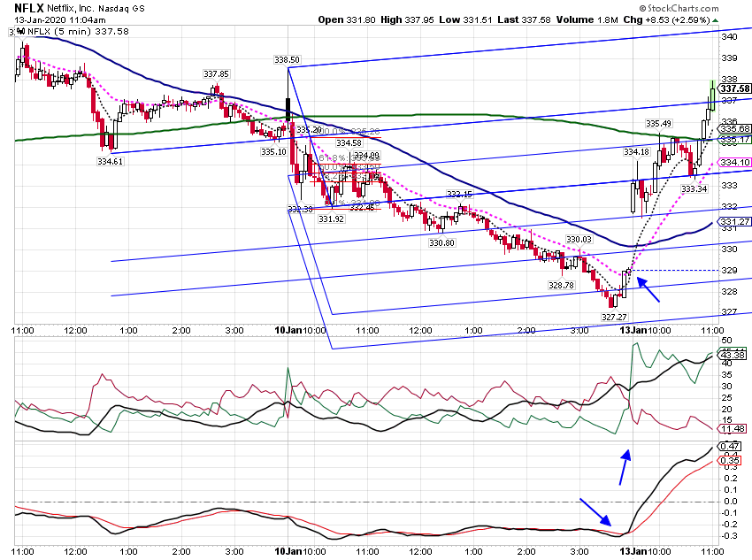
Task: Click the boxed 337.58 last-price axis tag
Action: [734, 88]
